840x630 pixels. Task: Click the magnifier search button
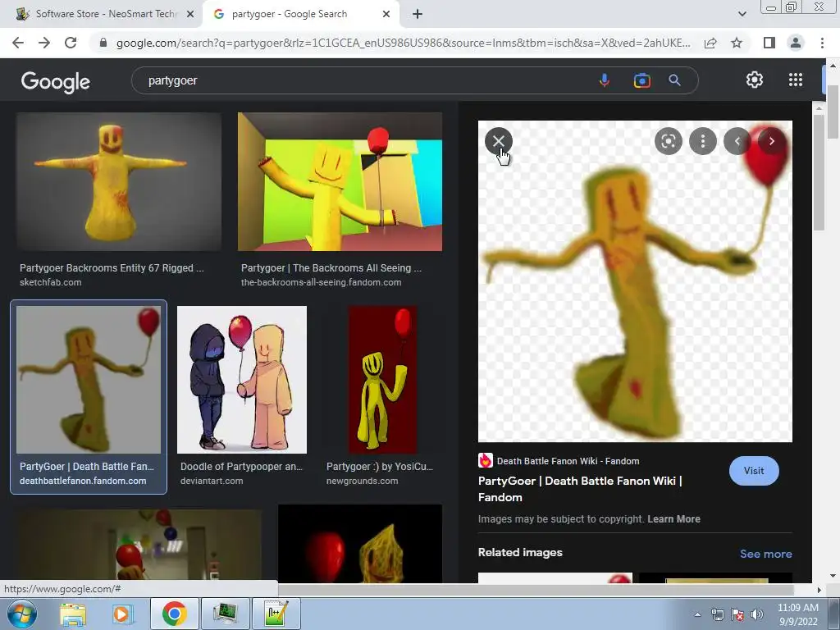(674, 80)
